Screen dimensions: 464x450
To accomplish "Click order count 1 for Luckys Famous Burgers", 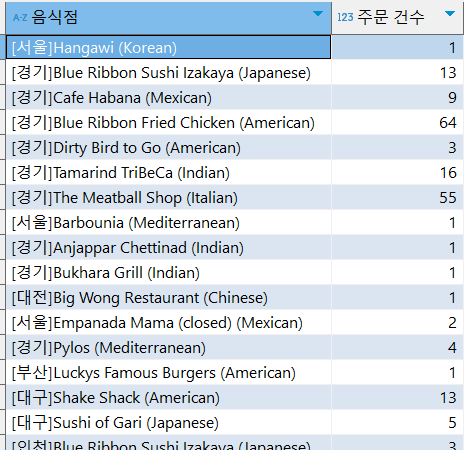I will [x=398, y=372].
